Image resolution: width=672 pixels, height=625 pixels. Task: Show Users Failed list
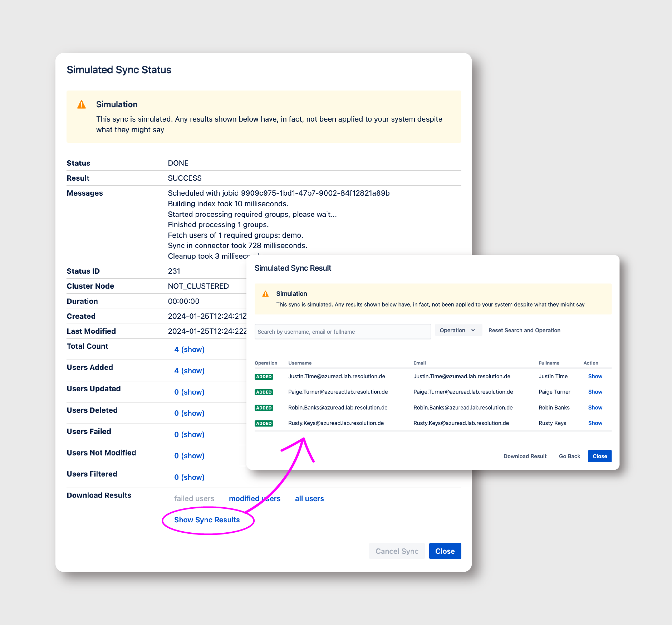point(189,435)
